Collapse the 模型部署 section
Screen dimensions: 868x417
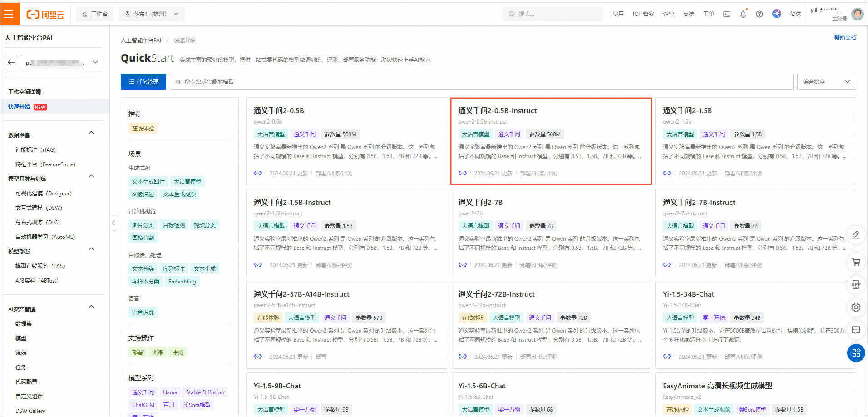point(91,249)
